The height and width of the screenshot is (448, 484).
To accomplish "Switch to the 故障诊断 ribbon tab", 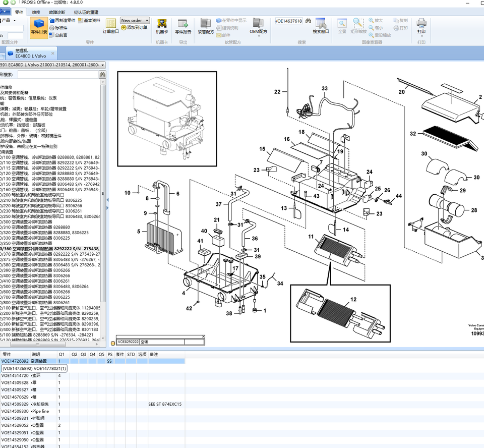I will tap(57, 12).
